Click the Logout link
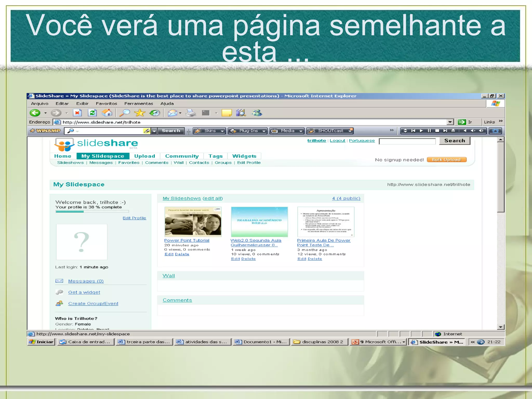 pyautogui.click(x=337, y=141)
